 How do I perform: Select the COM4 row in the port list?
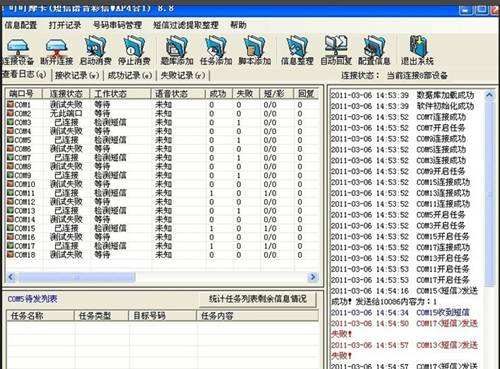[162, 131]
